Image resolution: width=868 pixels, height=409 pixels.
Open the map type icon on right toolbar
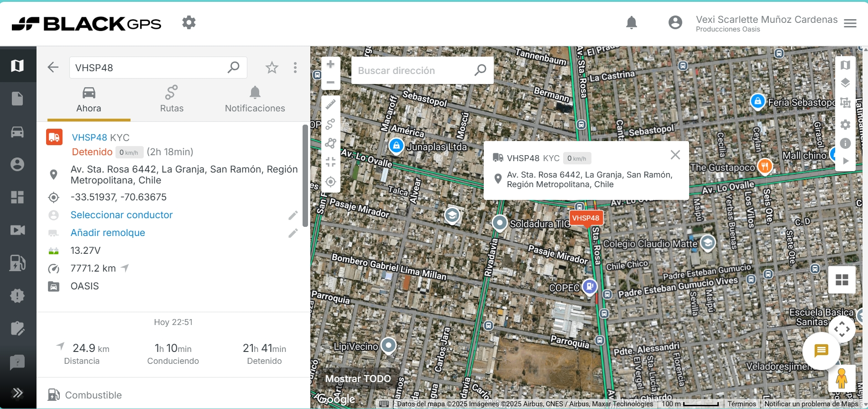[845, 65]
